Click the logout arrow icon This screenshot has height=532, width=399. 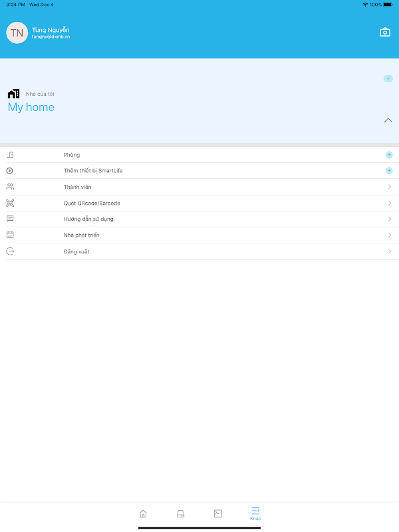point(10,251)
